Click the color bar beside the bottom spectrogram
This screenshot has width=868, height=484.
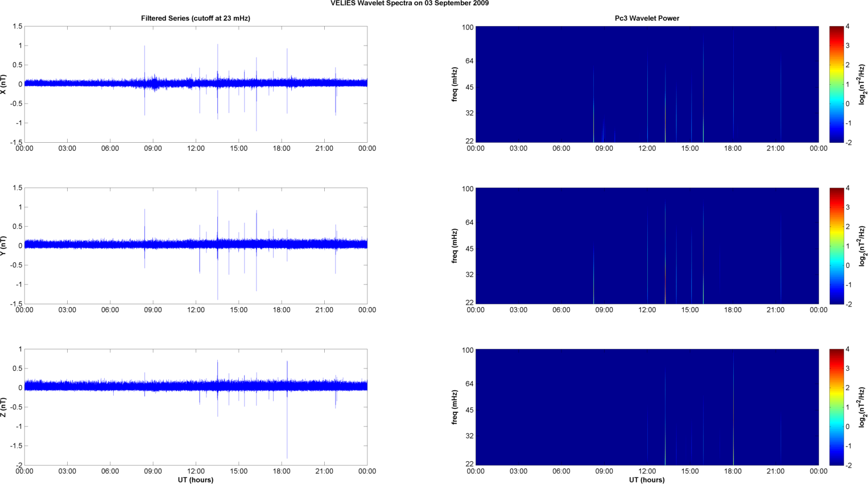point(836,407)
